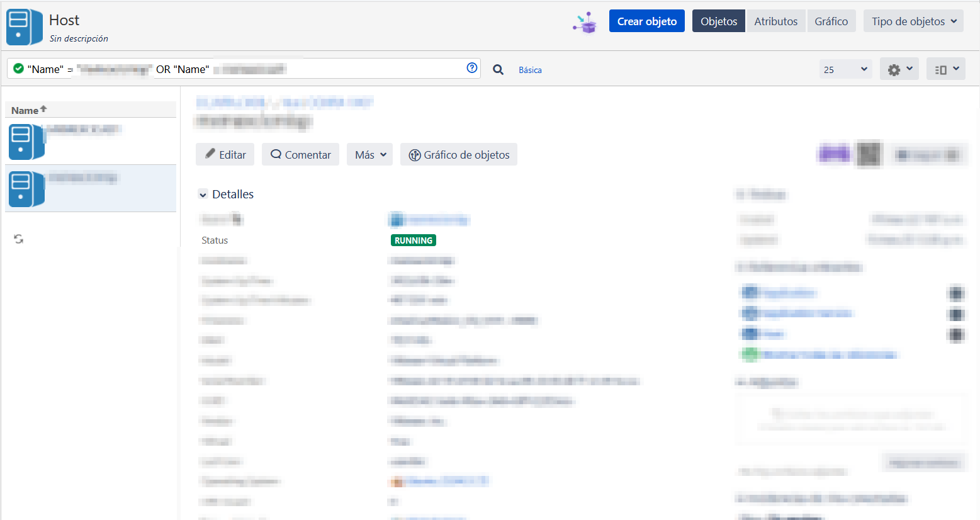This screenshot has height=520, width=980.
Task: Open the gear settings menu
Action: click(x=899, y=69)
